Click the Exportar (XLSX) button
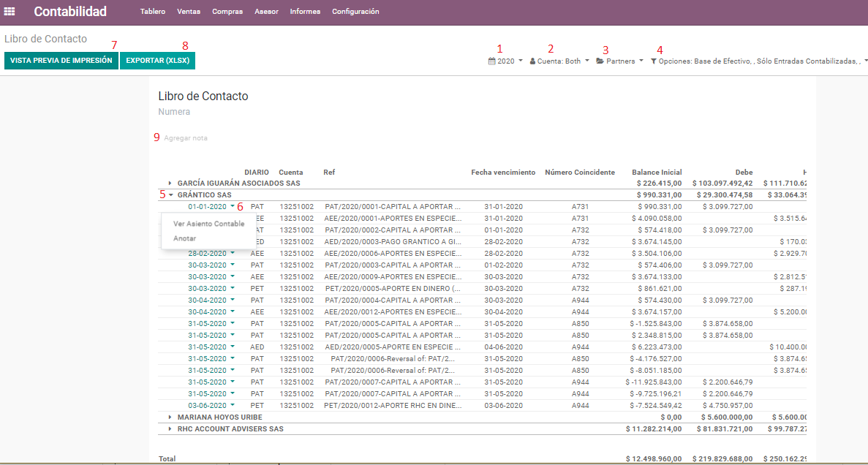Viewport: 868px width, 465px height. pyautogui.click(x=158, y=61)
